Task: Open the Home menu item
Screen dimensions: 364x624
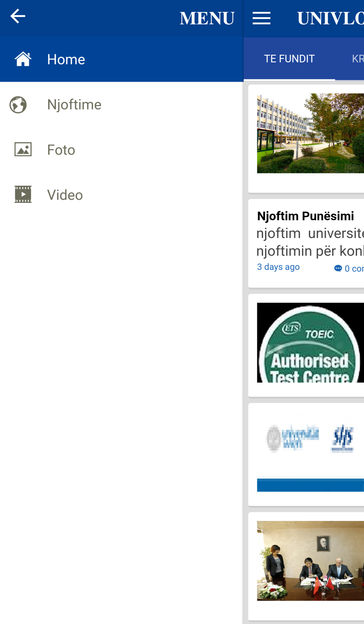Action: (x=122, y=59)
